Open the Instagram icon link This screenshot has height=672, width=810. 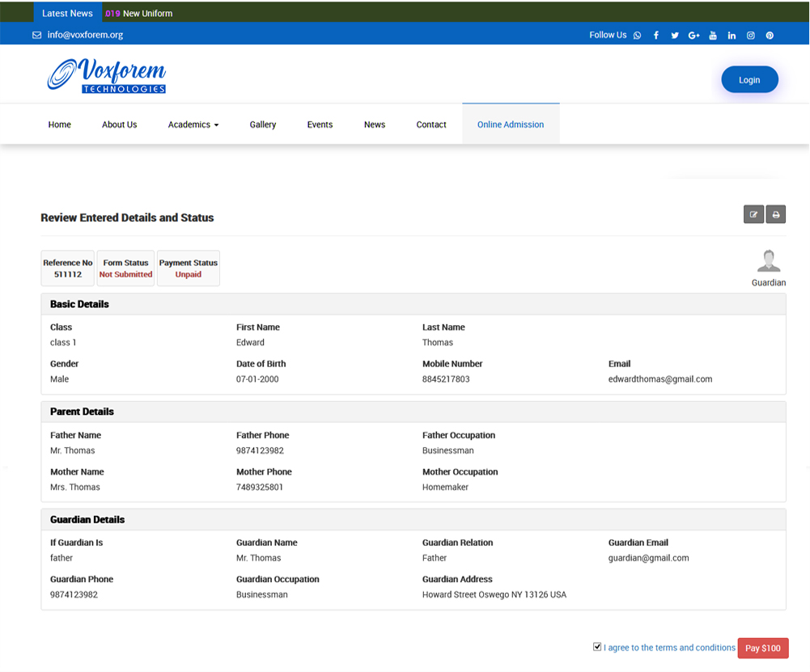point(751,36)
